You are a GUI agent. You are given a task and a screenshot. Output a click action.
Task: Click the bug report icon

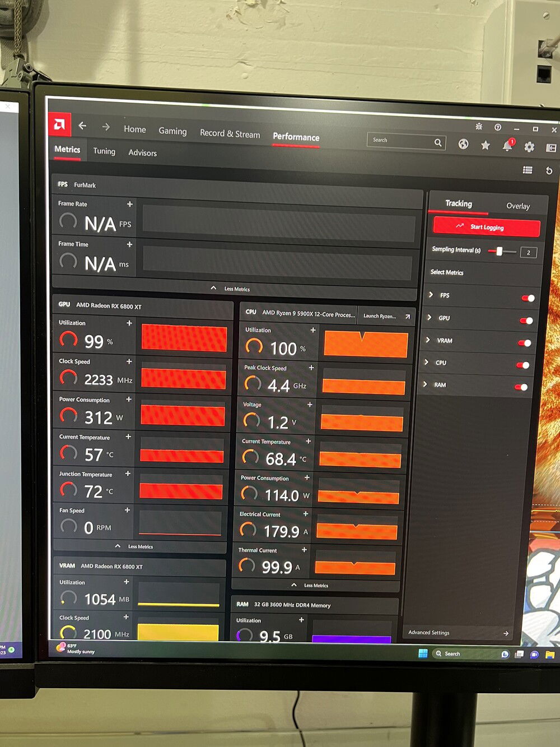[479, 127]
